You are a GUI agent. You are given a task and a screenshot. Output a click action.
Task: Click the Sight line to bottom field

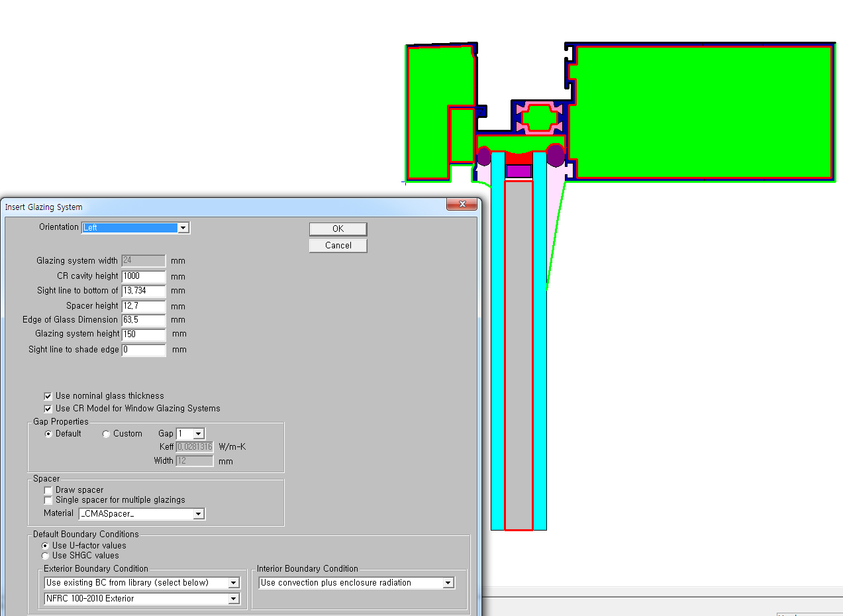pos(144,291)
